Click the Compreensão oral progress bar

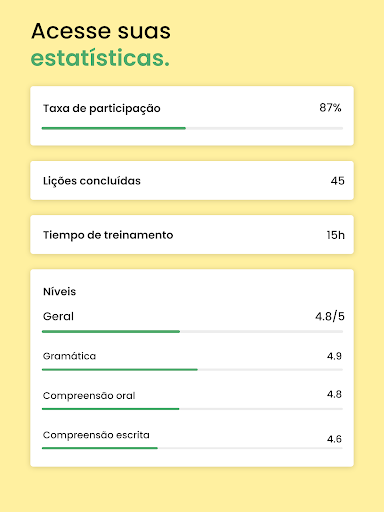coord(192,409)
